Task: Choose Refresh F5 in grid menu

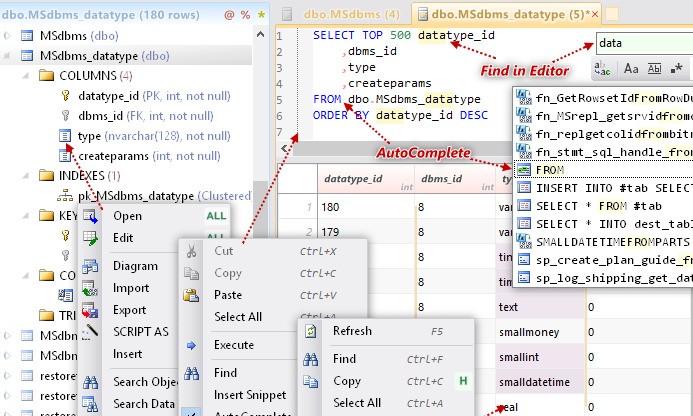Action: tap(386, 331)
